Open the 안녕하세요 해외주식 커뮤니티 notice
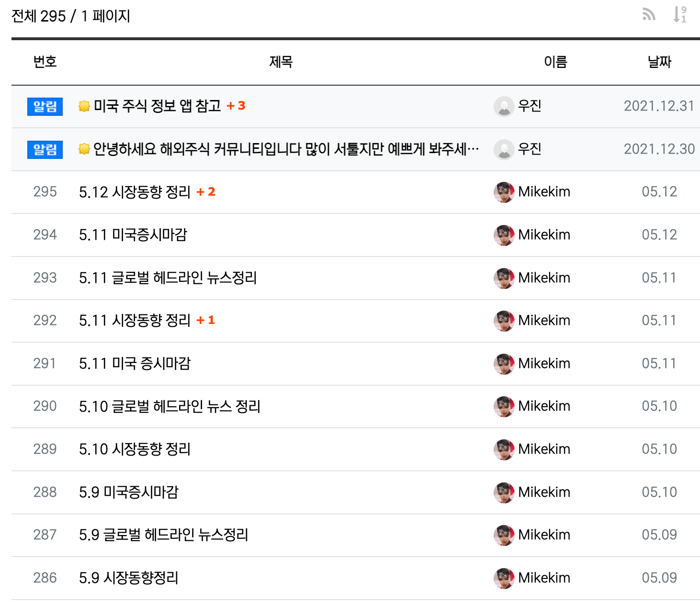The height and width of the screenshot is (602, 700). pyautogui.click(x=286, y=149)
